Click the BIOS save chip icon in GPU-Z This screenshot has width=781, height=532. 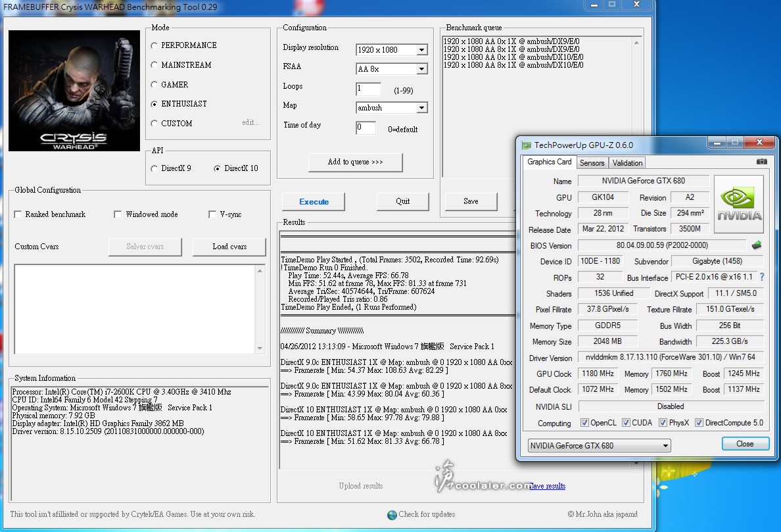pos(757,245)
